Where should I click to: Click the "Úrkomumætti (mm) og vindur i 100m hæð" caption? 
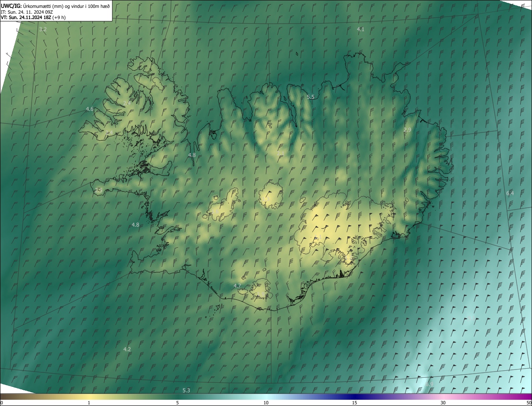coord(66,6)
